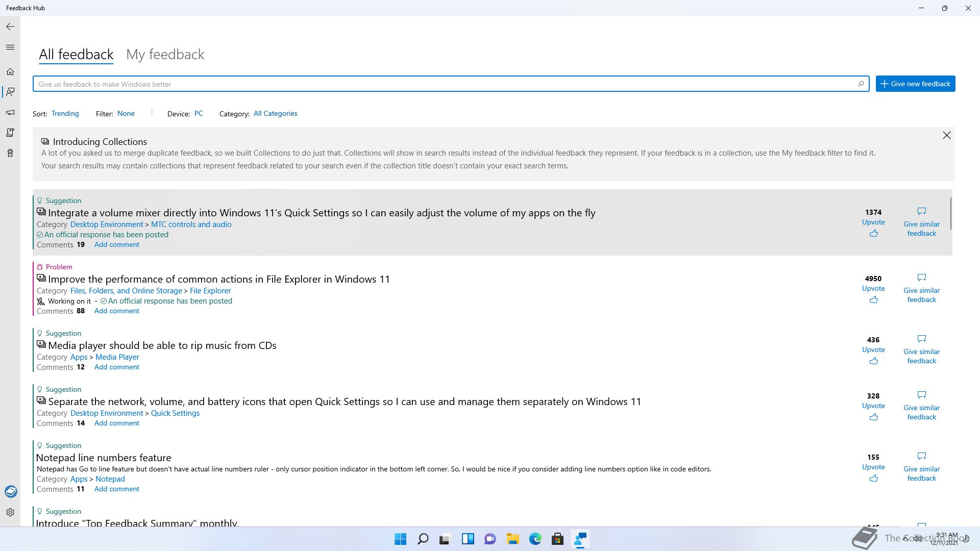Image resolution: width=980 pixels, height=551 pixels.
Task: Open 'Introduce Top Feedback Summary monthly' item
Action: 137,522
